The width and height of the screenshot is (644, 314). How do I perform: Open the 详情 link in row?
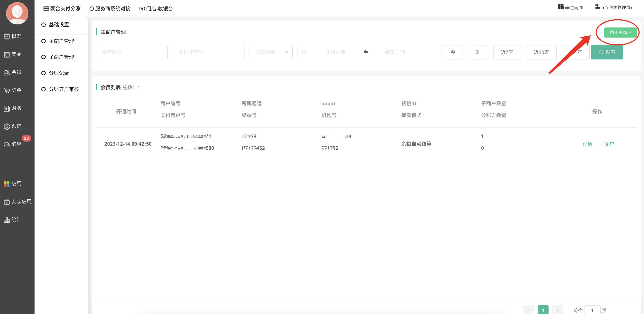coord(587,144)
